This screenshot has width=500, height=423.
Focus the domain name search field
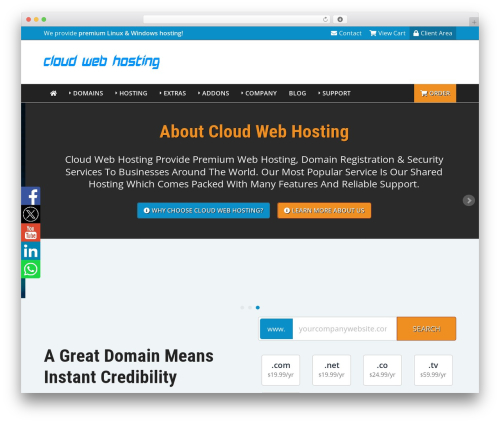(x=345, y=329)
